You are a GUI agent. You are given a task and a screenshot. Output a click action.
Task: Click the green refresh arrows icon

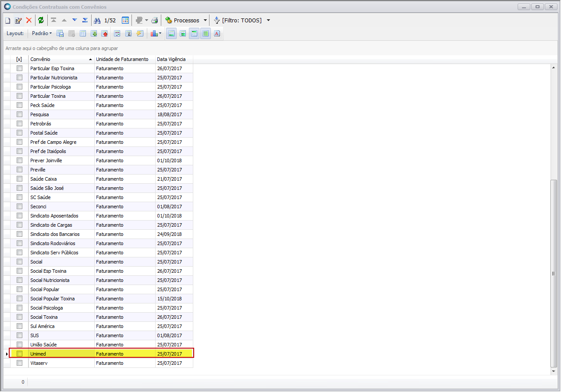pyautogui.click(x=41, y=20)
